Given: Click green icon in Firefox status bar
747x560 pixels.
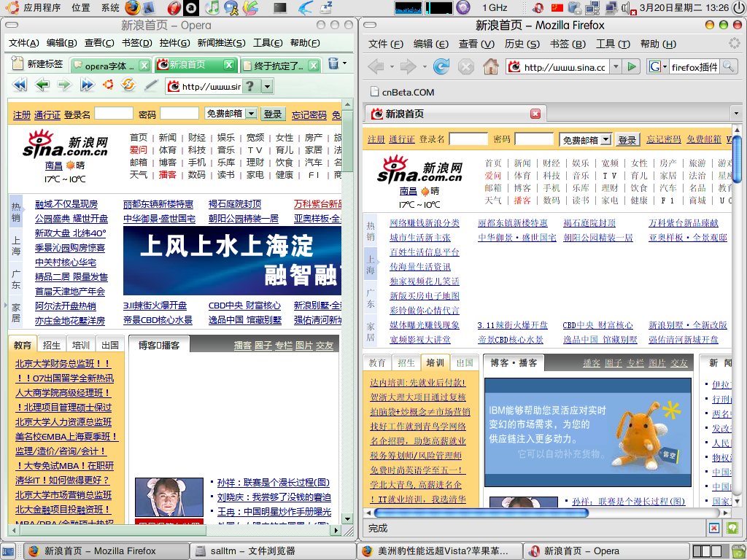Looking at the screenshot, I should pos(732,528).
